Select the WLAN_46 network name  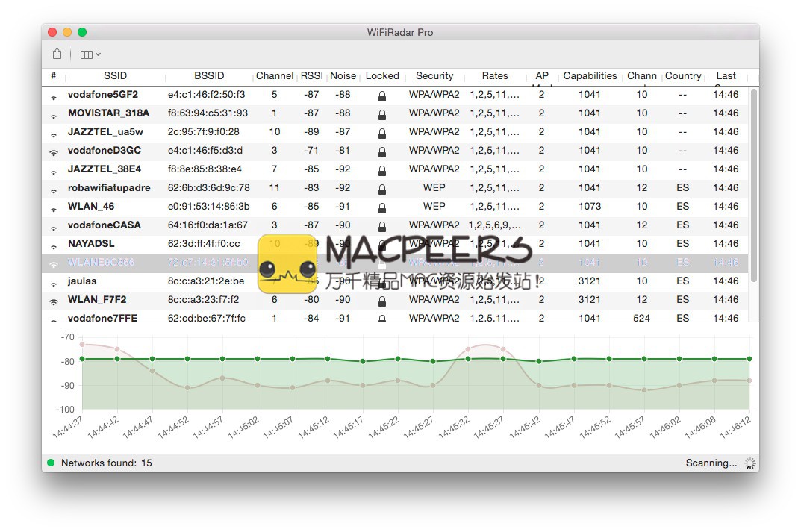coord(91,206)
